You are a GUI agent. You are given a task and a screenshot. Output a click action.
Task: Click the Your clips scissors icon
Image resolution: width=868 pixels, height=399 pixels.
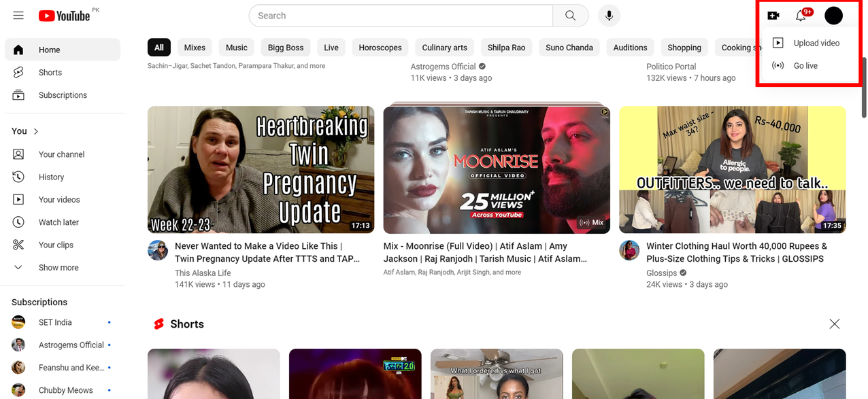click(18, 245)
